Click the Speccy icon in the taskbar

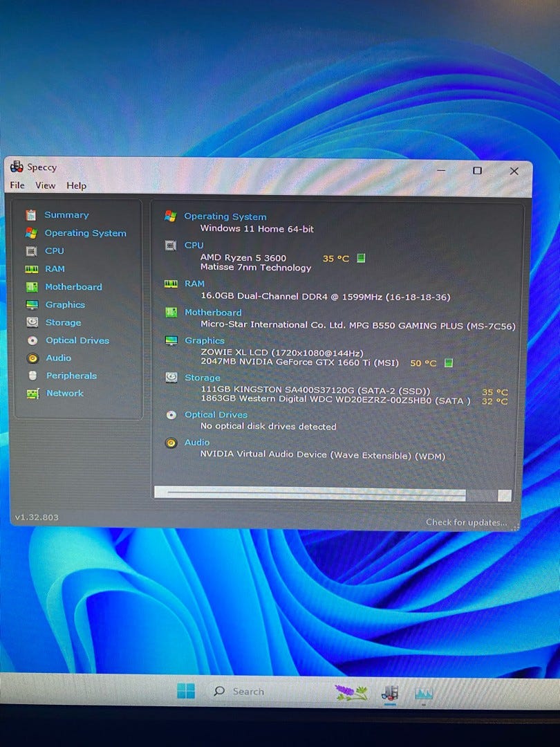[x=390, y=692]
